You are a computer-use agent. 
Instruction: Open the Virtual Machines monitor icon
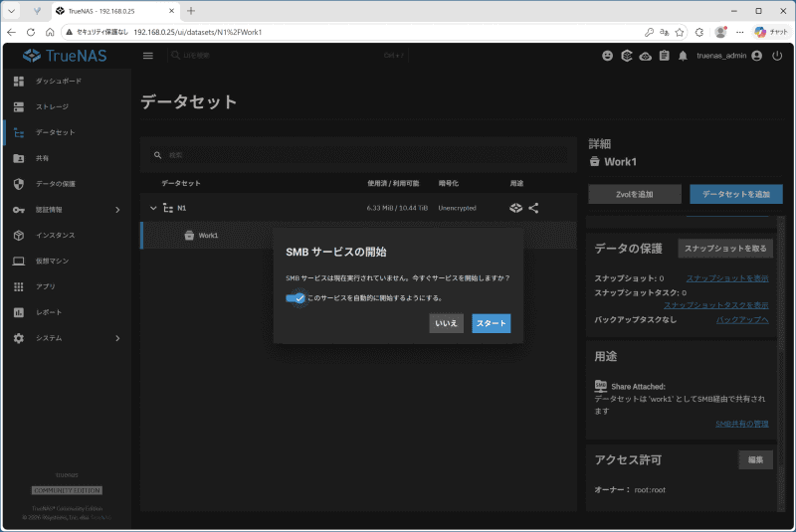tap(19, 262)
